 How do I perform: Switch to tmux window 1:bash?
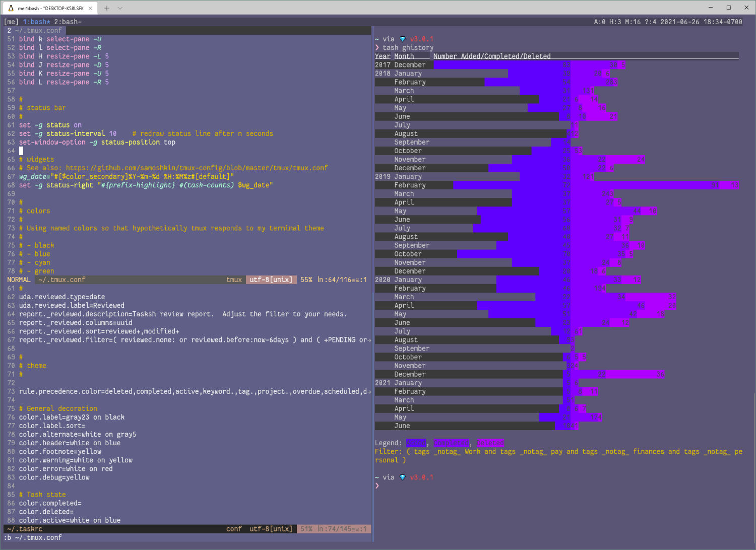[x=37, y=22]
